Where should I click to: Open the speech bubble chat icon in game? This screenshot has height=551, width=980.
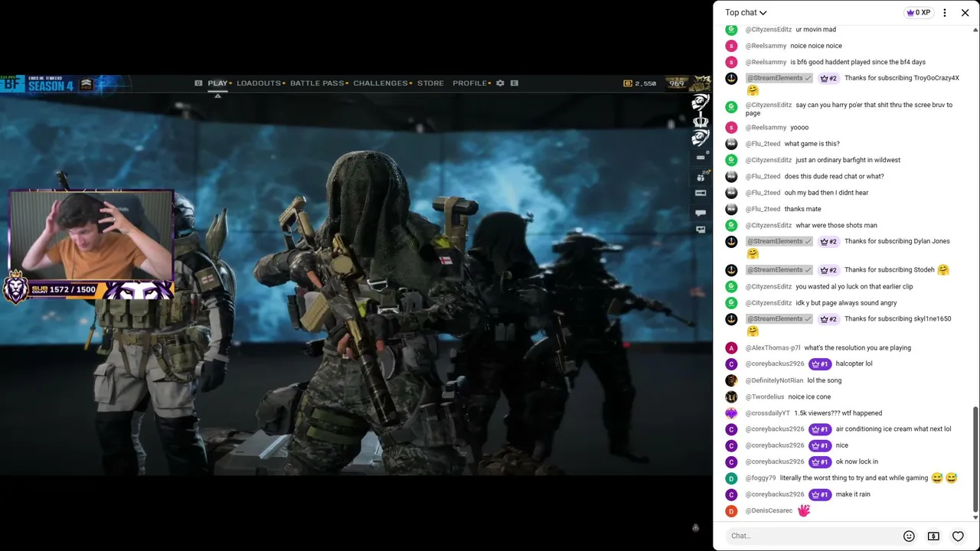click(701, 213)
